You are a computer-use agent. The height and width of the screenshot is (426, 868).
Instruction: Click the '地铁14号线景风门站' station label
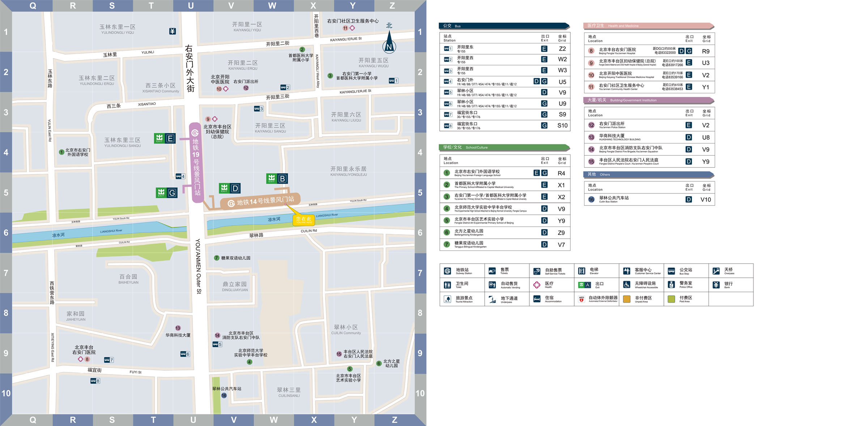tap(260, 201)
